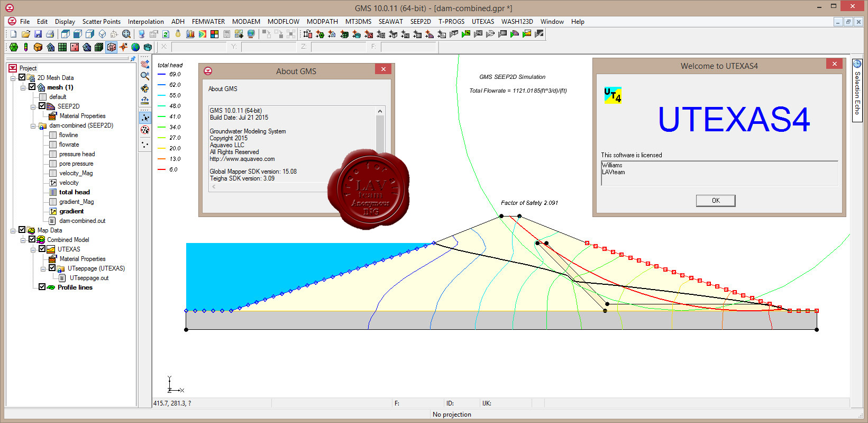Collapse the UTseppage (UTEXAS) node

(x=43, y=268)
